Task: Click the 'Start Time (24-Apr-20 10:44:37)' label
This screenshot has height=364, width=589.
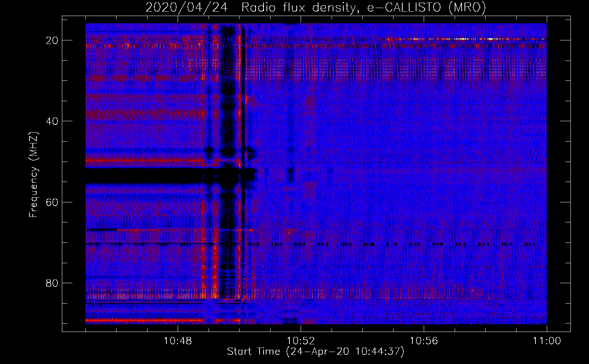Action: tap(316, 352)
